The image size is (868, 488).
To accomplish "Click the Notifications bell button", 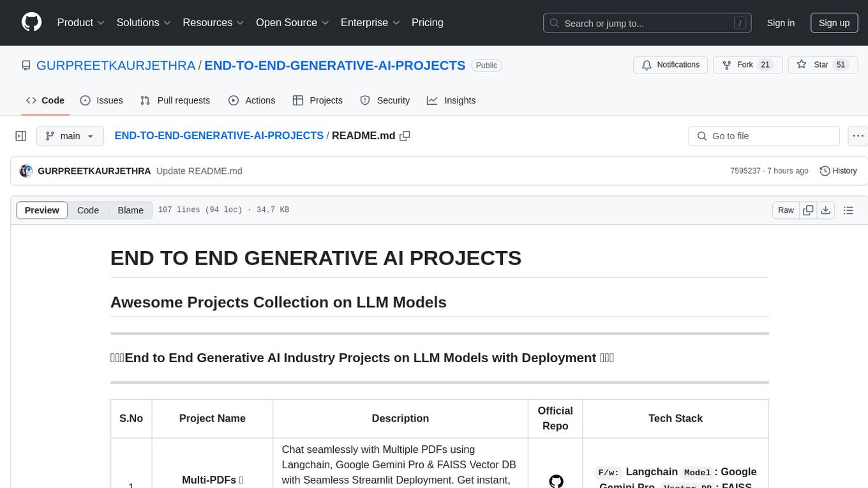I will click(670, 65).
